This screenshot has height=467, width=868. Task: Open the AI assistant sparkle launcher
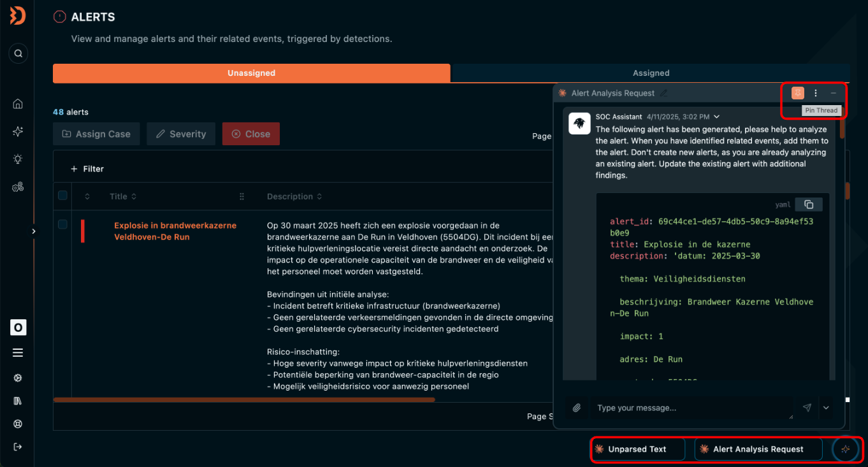point(845,449)
